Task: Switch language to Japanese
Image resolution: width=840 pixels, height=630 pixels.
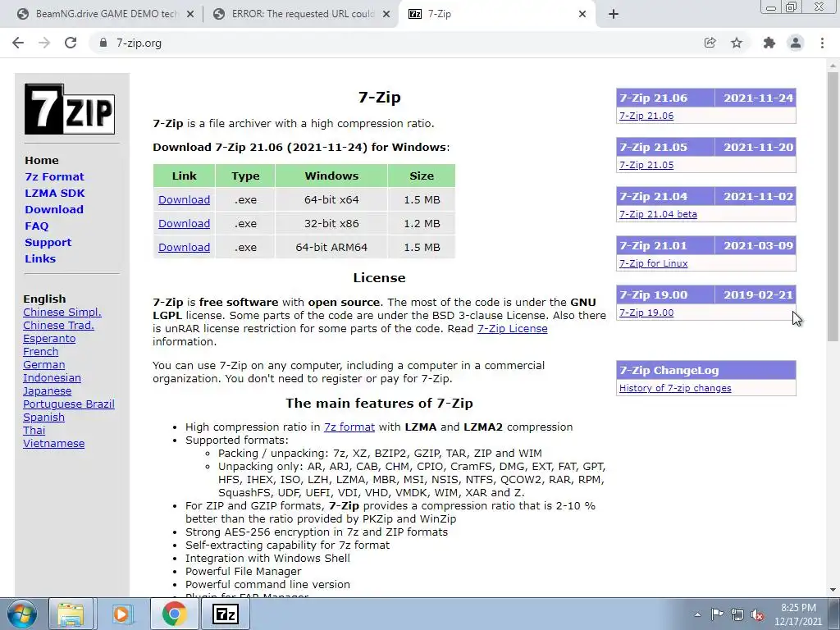Action: 47,391
